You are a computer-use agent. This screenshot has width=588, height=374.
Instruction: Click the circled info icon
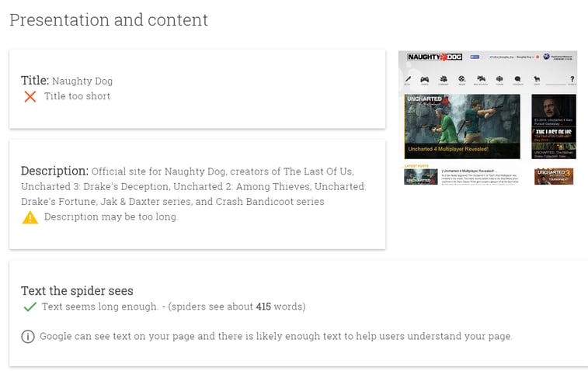[28, 337]
